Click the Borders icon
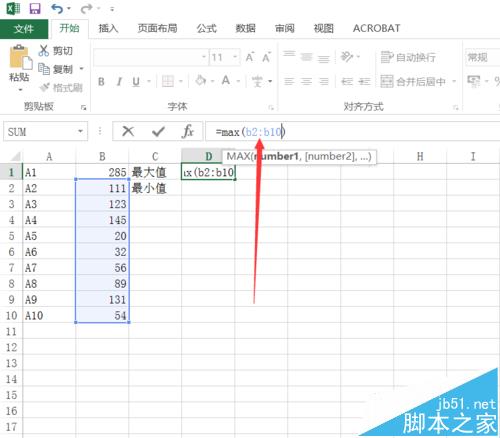This screenshot has width=500, height=438. (168, 81)
